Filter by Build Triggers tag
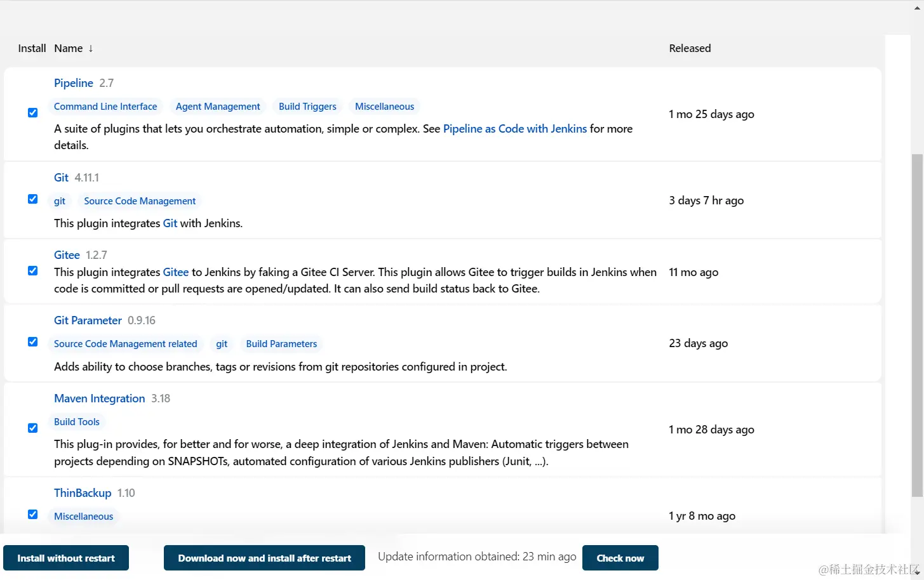This screenshot has width=924, height=580. coord(307,107)
